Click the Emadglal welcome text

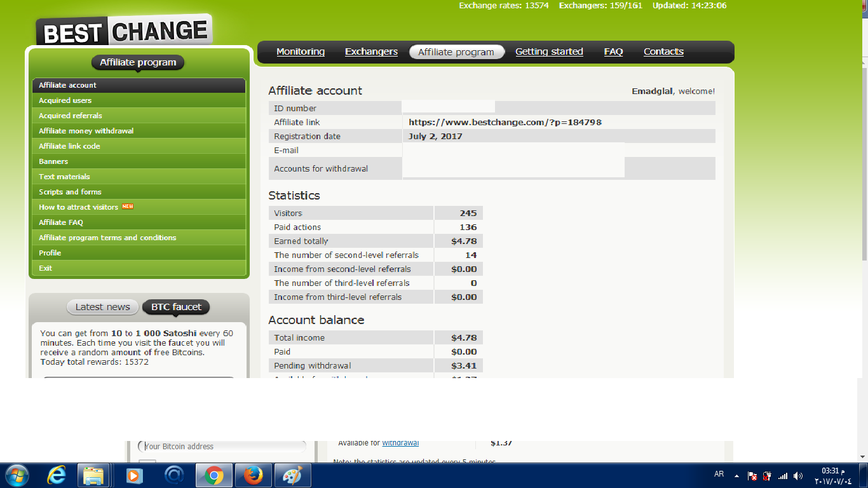pos(673,91)
